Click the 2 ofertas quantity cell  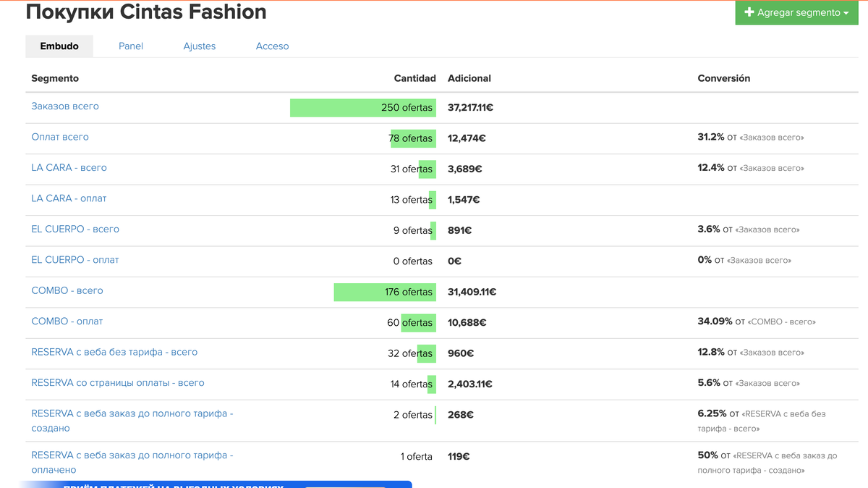[x=413, y=416]
